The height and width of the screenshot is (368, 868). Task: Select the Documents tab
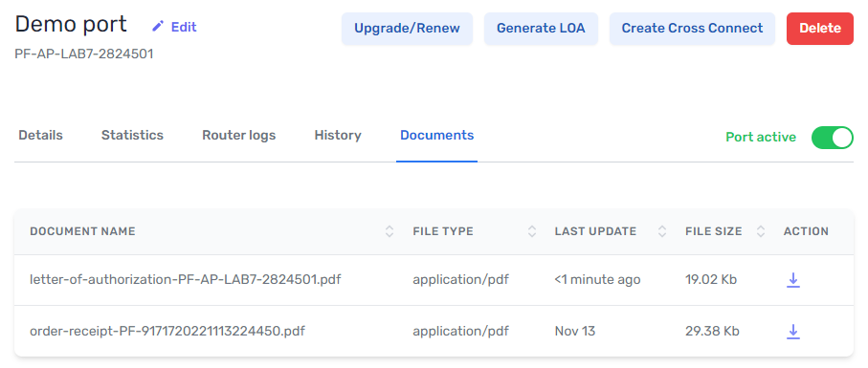(436, 136)
